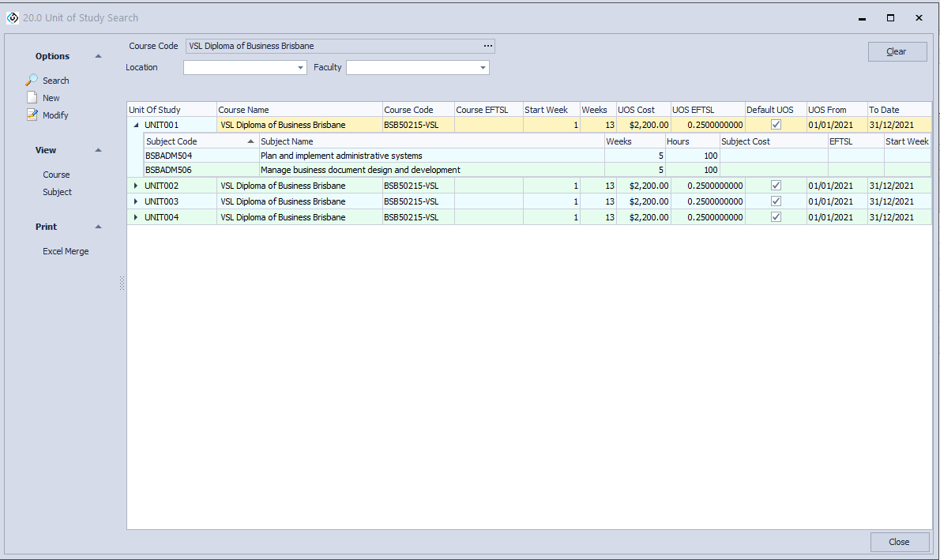Collapse the Print panel section
The width and height of the screenshot is (940, 560).
tap(98, 227)
